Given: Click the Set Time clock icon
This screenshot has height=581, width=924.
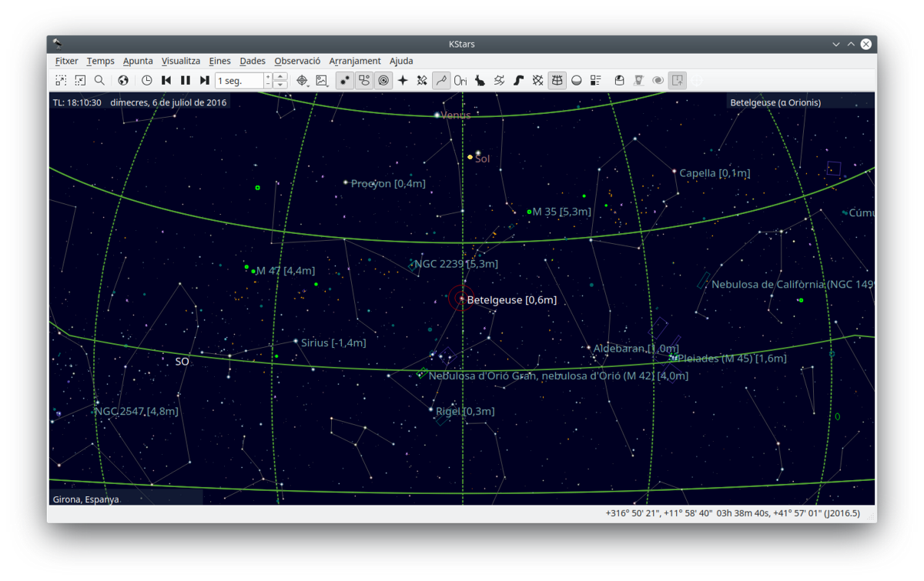Looking at the screenshot, I should click(147, 80).
